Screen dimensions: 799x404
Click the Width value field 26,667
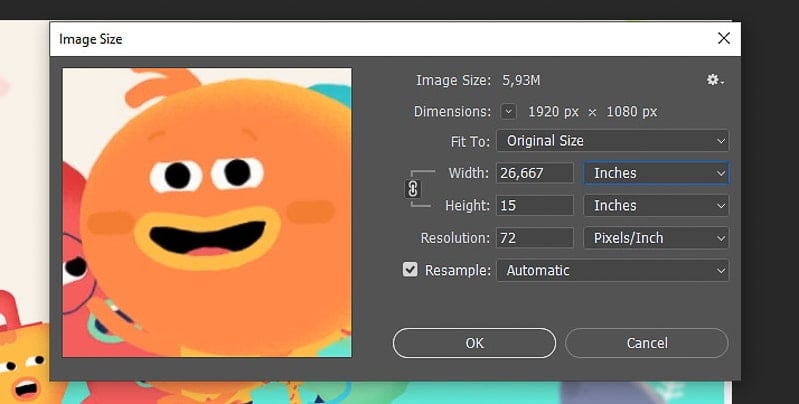click(535, 173)
